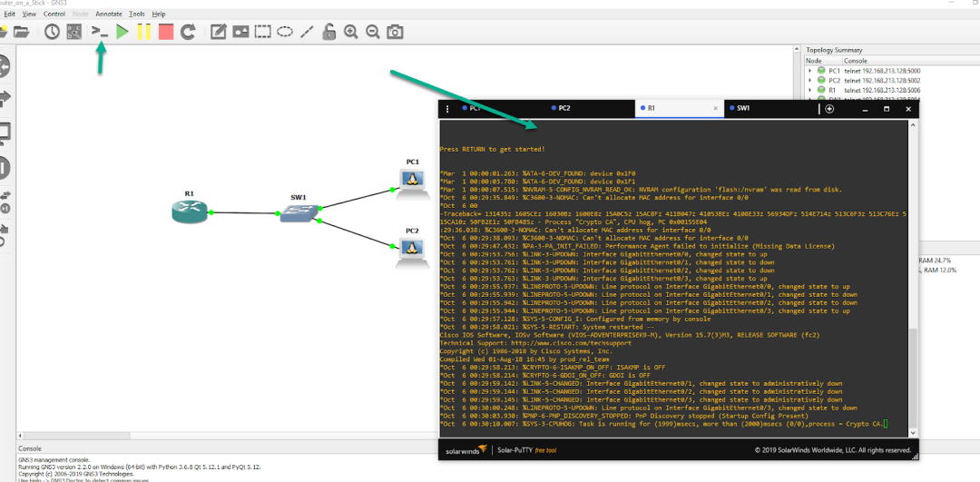Stop all nodes with red square button
The image size is (980, 482).
click(166, 32)
